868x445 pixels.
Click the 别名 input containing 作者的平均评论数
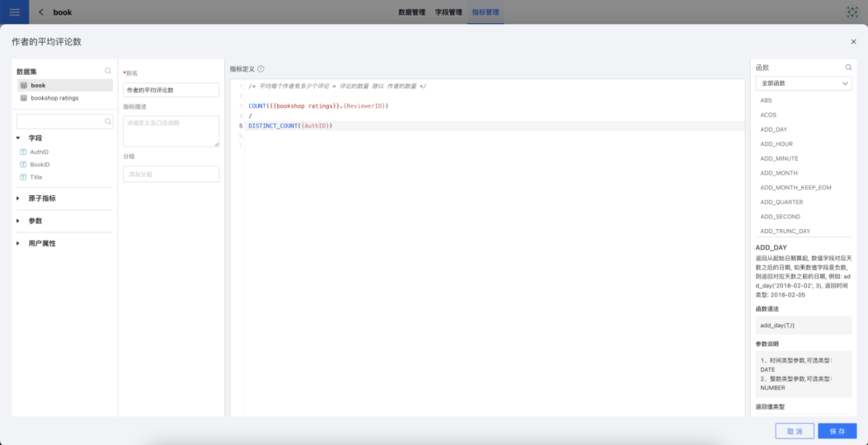(171, 90)
